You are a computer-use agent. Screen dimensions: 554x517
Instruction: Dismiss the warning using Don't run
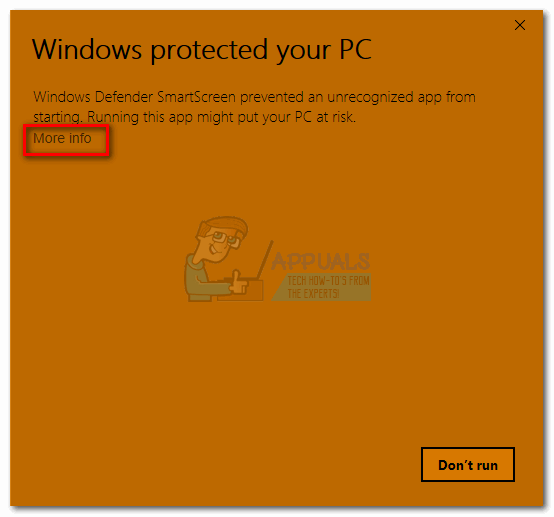click(467, 464)
